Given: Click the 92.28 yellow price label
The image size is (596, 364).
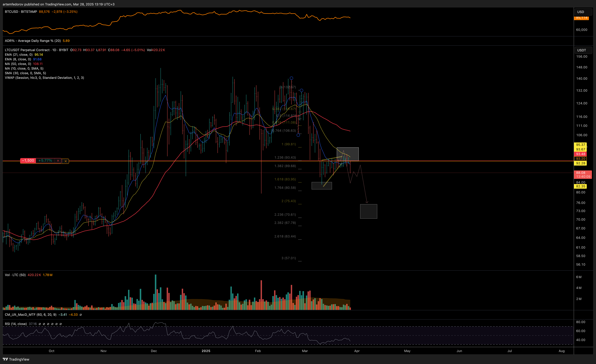Looking at the screenshot, I should [581, 163].
